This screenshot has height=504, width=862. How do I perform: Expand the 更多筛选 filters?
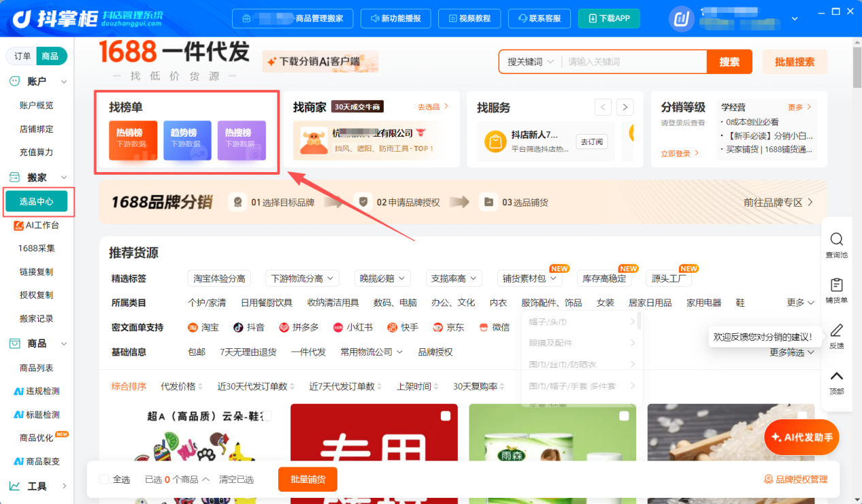coord(792,352)
